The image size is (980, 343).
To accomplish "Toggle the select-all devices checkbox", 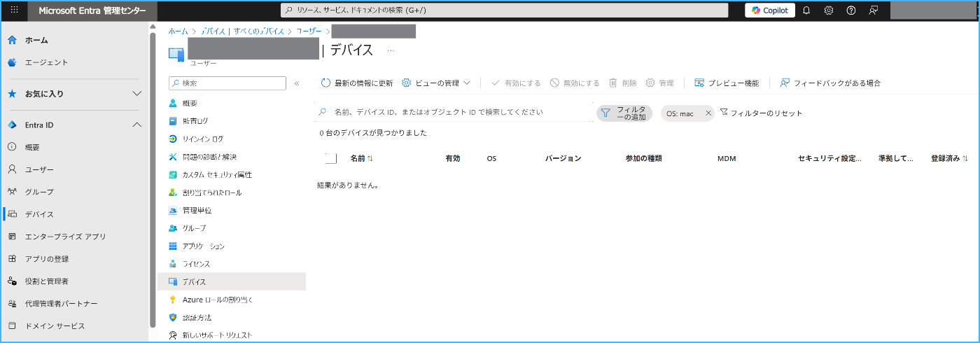I will pos(331,158).
